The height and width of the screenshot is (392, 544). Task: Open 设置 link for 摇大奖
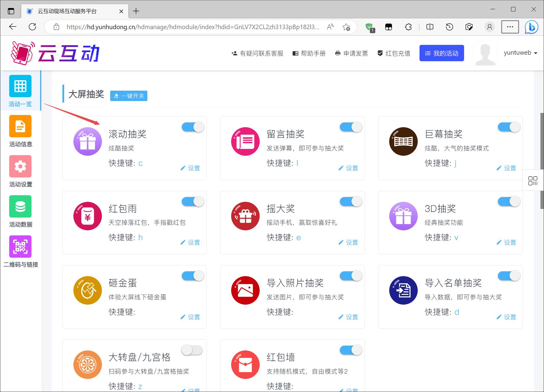[349, 243]
